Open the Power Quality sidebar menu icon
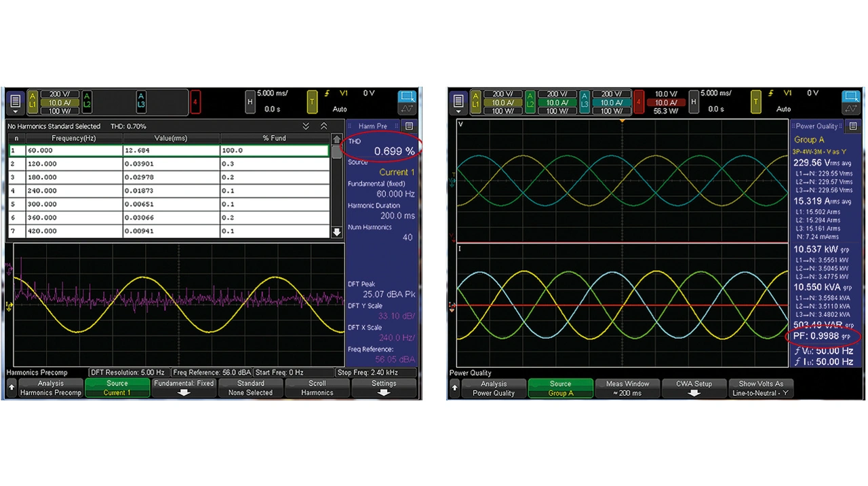The image size is (868, 486). (854, 126)
